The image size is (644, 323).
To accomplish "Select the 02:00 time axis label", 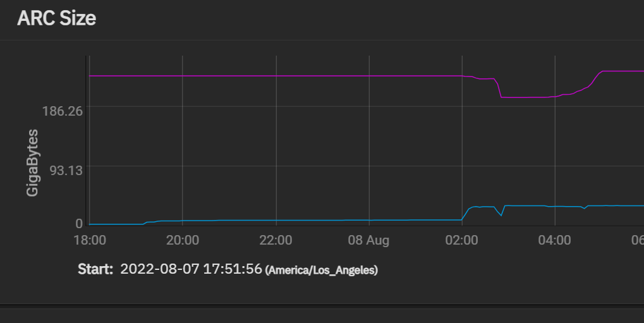I will (461, 240).
